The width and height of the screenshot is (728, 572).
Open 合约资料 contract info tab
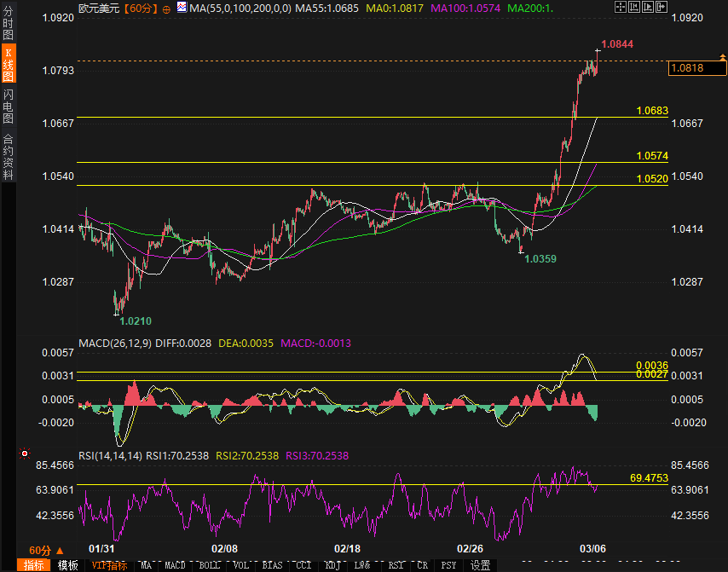pyautogui.click(x=8, y=156)
